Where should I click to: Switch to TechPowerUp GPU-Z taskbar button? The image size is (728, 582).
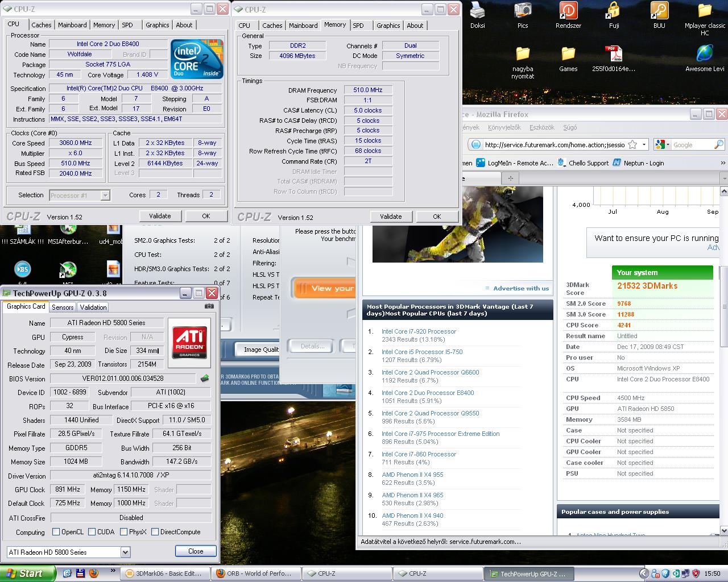(528, 573)
